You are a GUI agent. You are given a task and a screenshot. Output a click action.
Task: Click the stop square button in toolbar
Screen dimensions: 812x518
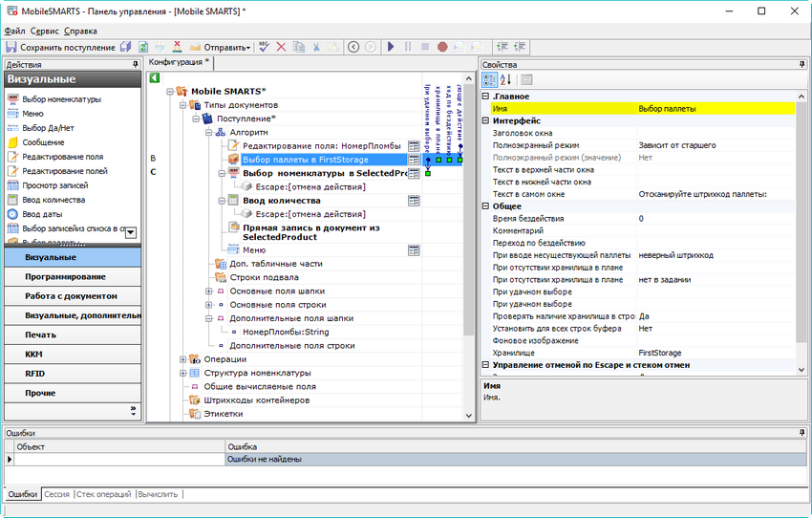(x=425, y=47)
